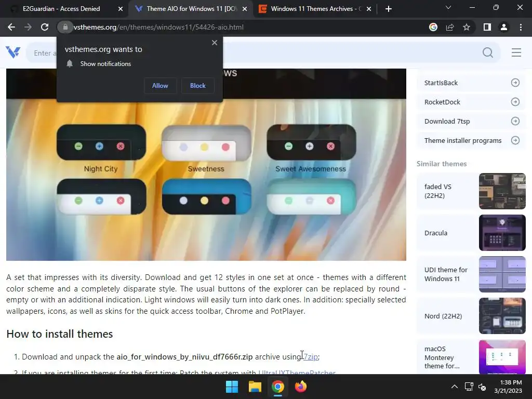Image resolution: width=532 pixels, height=399 pixels.
Task: Click the How to install themes heading
Action: click(x=60, y=334)
